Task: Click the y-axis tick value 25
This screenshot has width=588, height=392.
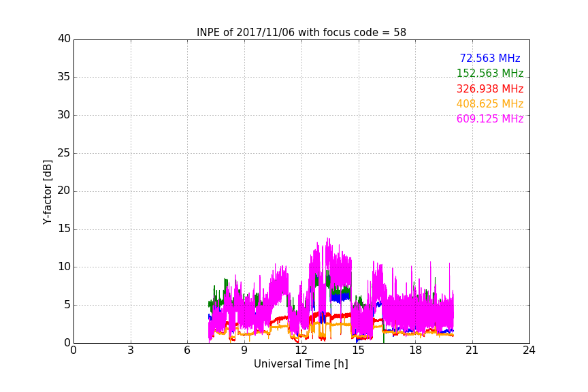Action: 64,152
